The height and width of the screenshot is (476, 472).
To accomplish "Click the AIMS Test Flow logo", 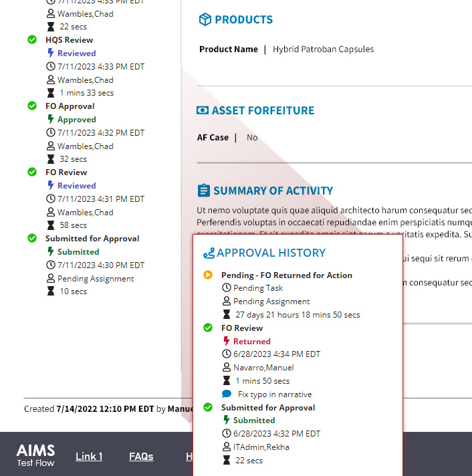I will (36, 455).
